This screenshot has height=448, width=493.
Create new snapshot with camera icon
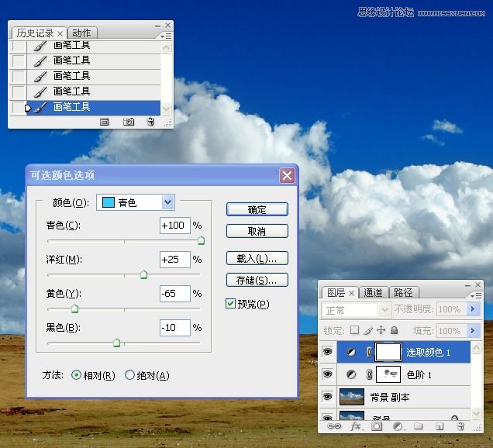pos(129,122)
